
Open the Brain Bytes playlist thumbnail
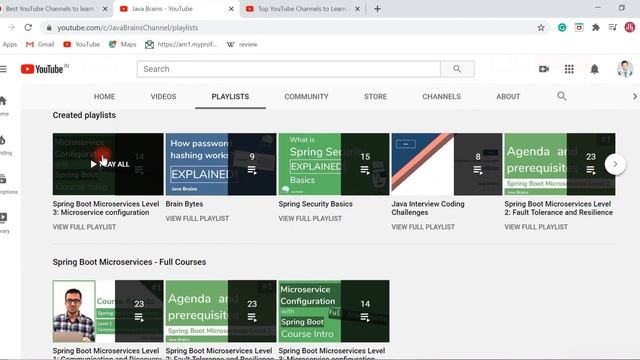click(x=221, y=164)
